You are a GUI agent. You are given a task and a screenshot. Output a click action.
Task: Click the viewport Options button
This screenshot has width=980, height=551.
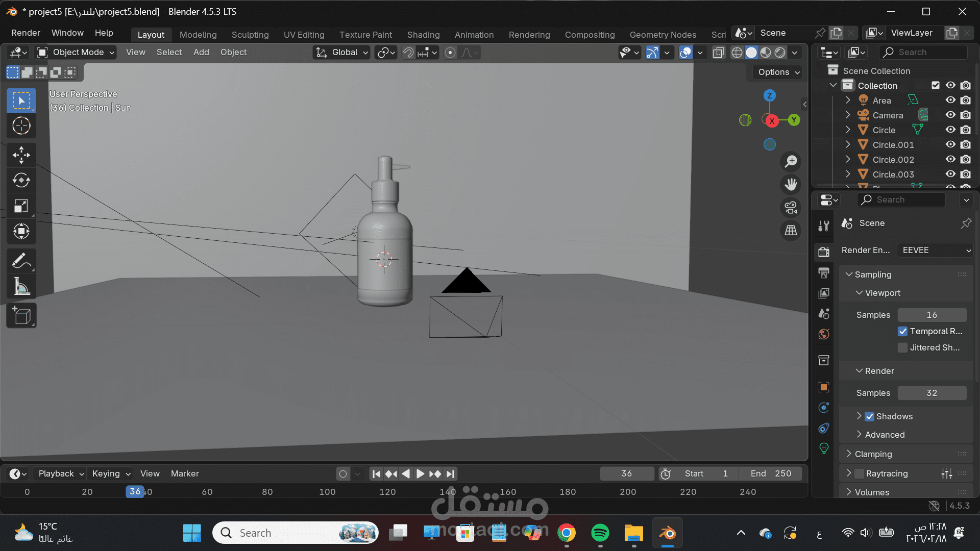778,72
